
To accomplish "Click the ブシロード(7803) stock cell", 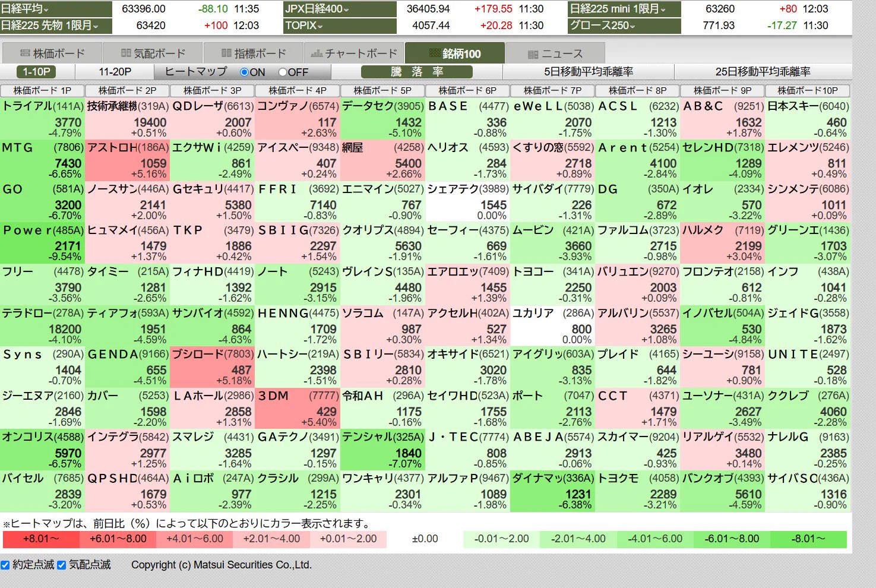I will pyautogui.click(x=212, y=367).
